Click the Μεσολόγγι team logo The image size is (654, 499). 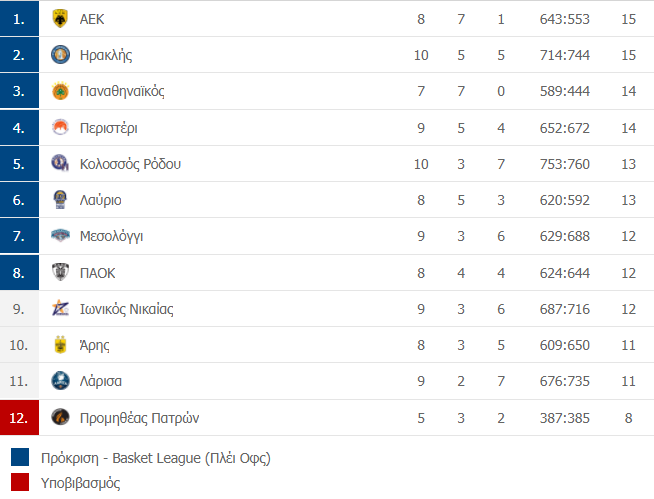tap(60, 236)
